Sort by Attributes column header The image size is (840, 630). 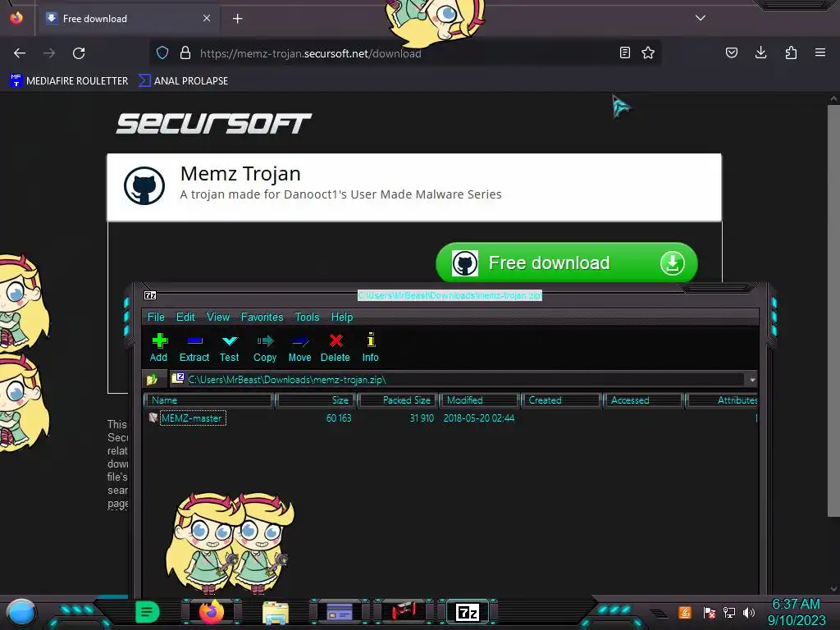point(722,400)
